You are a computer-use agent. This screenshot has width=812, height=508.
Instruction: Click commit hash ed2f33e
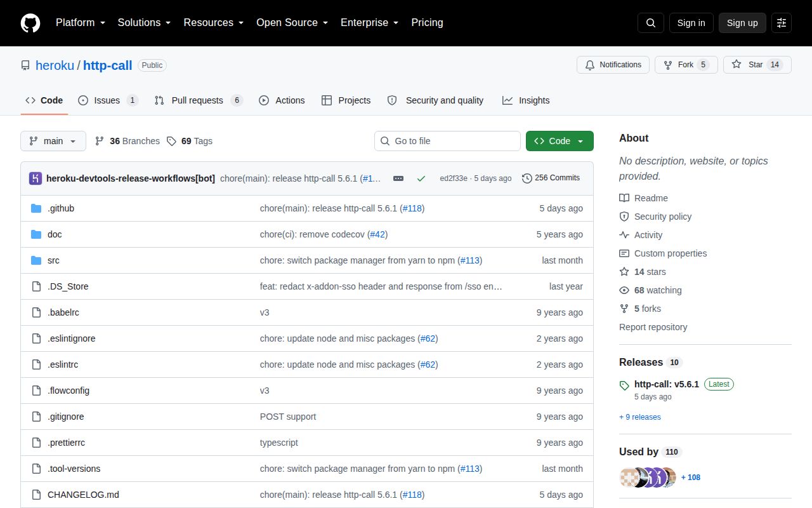tap(454, 178)
